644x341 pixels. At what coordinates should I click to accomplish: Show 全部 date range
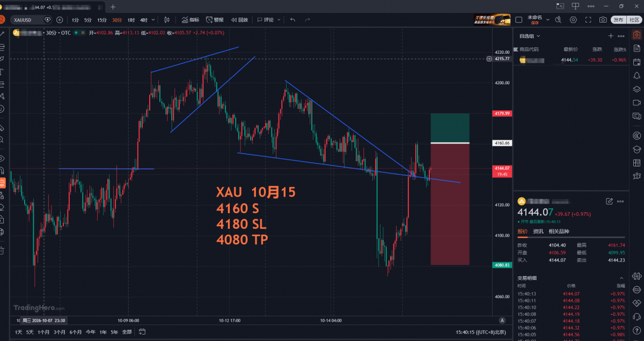pyautogui.click(x=127, y=332)
